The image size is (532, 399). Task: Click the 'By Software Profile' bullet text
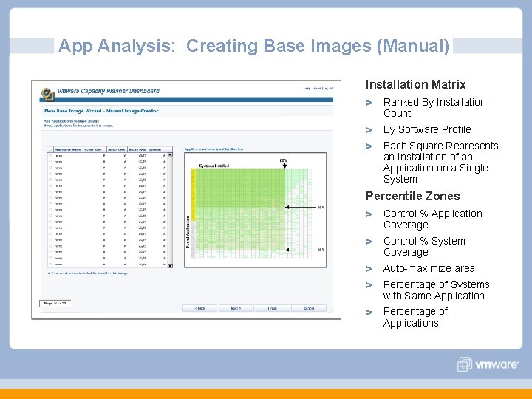tap(427, 129)
